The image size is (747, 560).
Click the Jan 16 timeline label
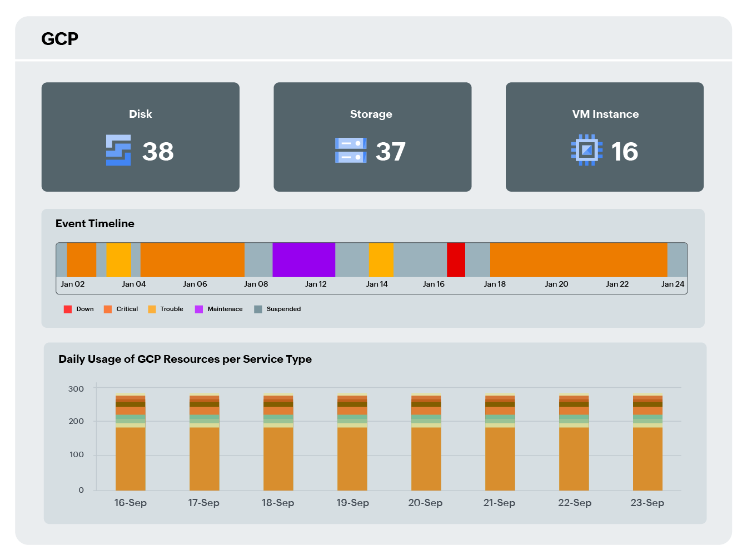tap(434, 284)
